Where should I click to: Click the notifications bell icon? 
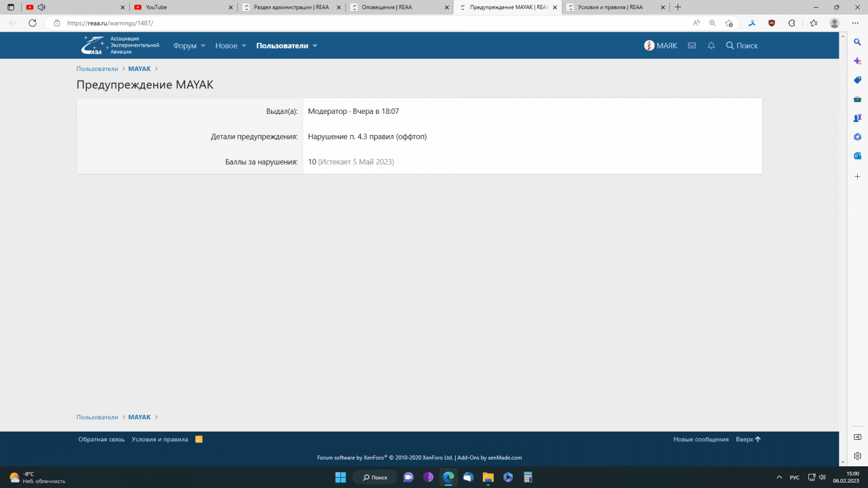coord(711,46)
